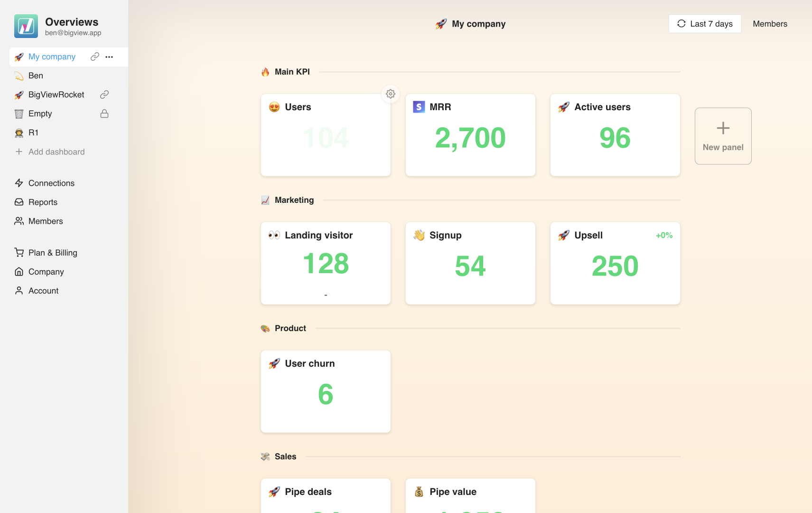Open the Connections page
812x513 pixels.
tap(51, 183)
